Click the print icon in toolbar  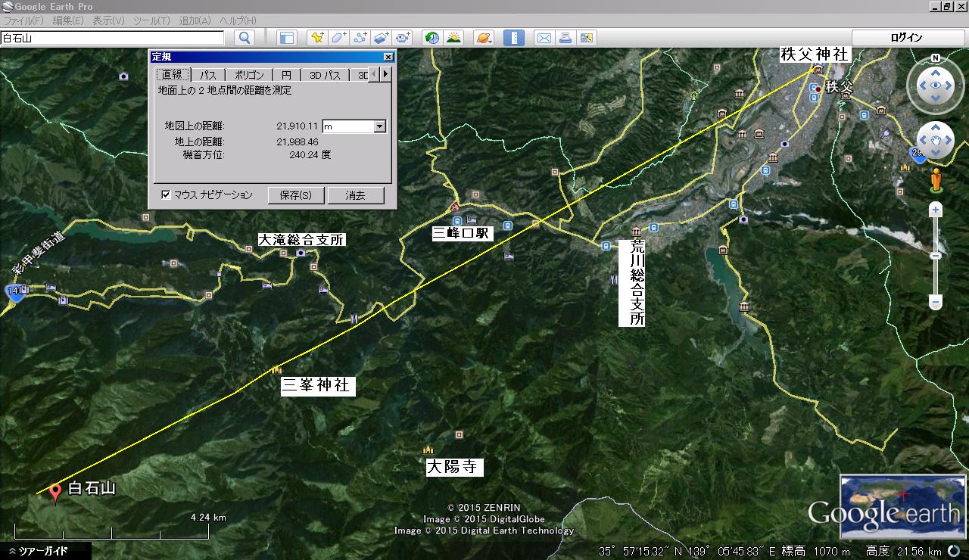(565, 38)
